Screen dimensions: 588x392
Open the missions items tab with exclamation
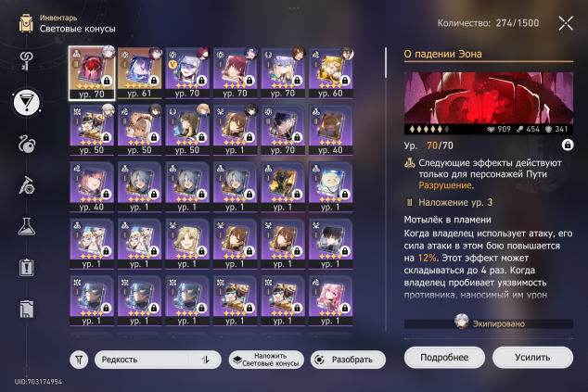point(27,268)
